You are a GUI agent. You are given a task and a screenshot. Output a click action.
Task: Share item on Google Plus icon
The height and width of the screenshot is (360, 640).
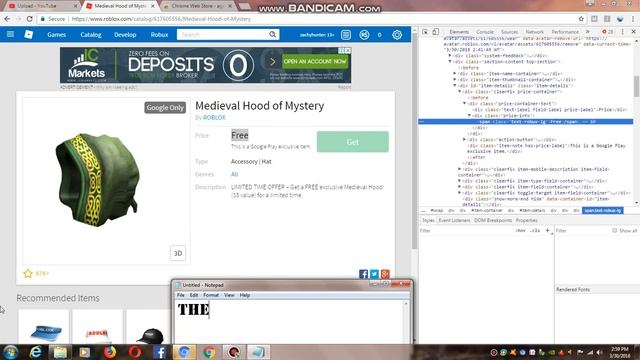pyautogui.click(x=385, y=274)
